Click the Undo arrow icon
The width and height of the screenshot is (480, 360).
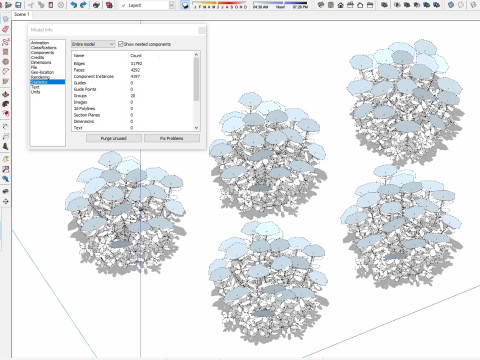click(x=74, y=5)
